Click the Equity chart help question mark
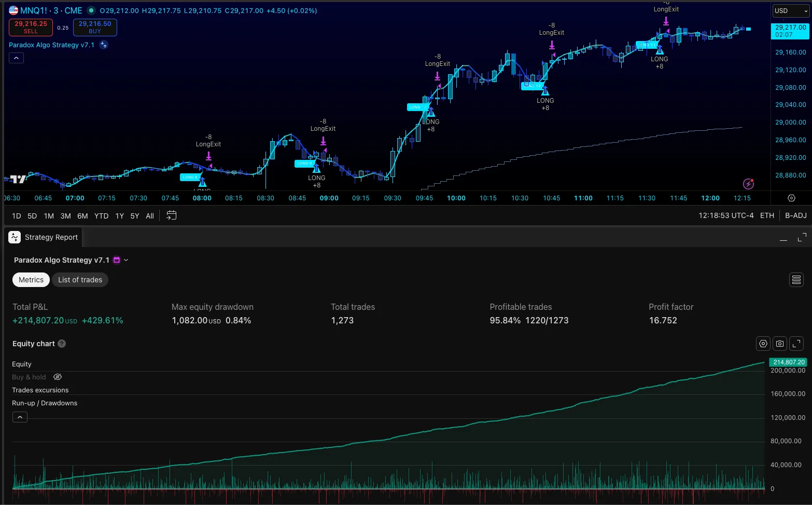The width and height of the screenshot is (812, 505). click(x=62, y=344)
